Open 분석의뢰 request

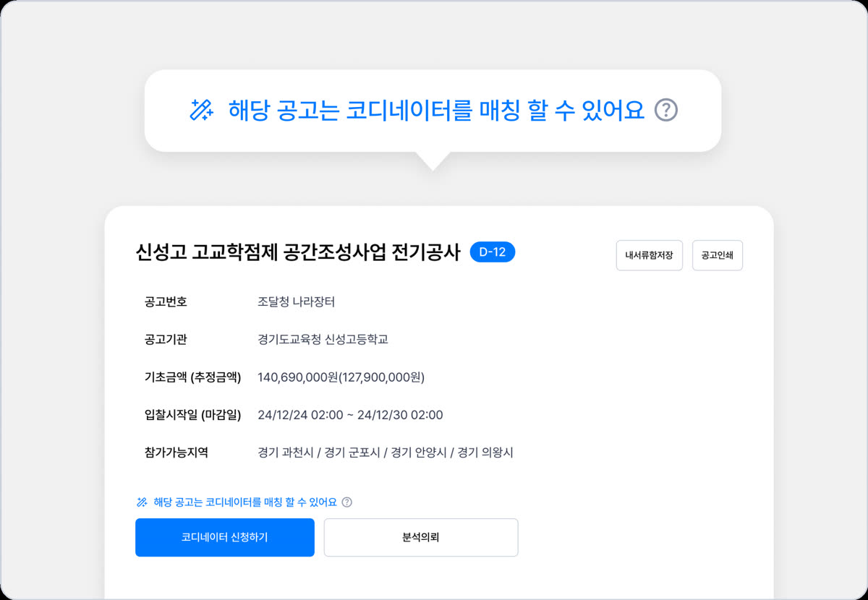coord(421,537)
